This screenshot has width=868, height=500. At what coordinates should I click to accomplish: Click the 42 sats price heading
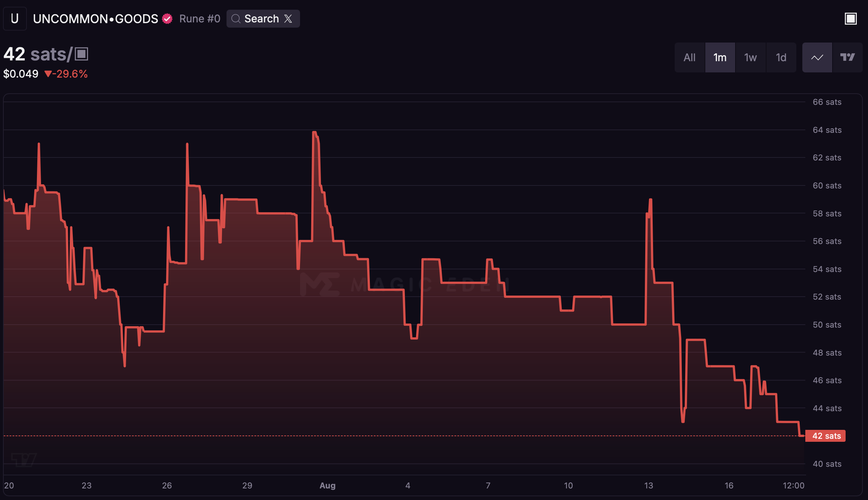pos(46,54)
